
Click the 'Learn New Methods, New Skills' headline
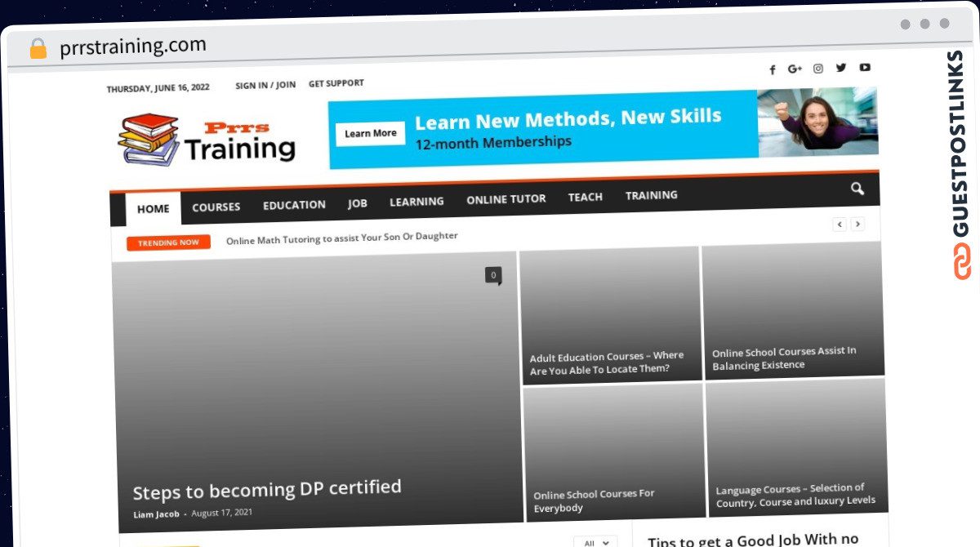pos(568,119)
